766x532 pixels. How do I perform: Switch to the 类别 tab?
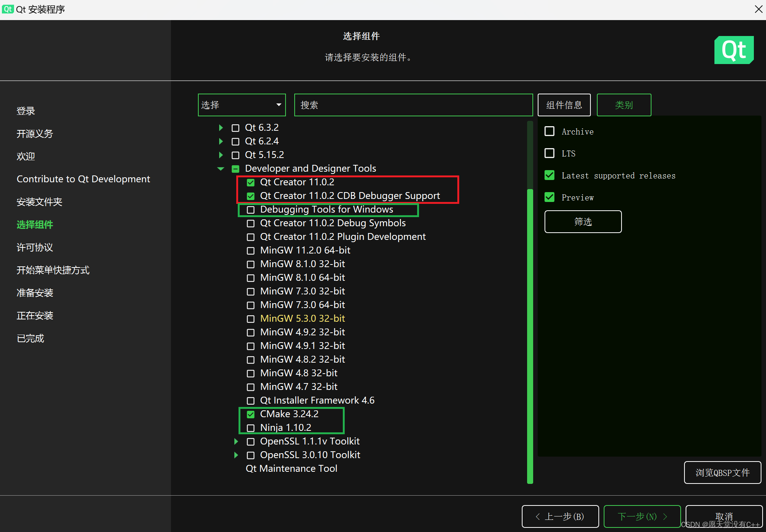[x=623, y=105]
